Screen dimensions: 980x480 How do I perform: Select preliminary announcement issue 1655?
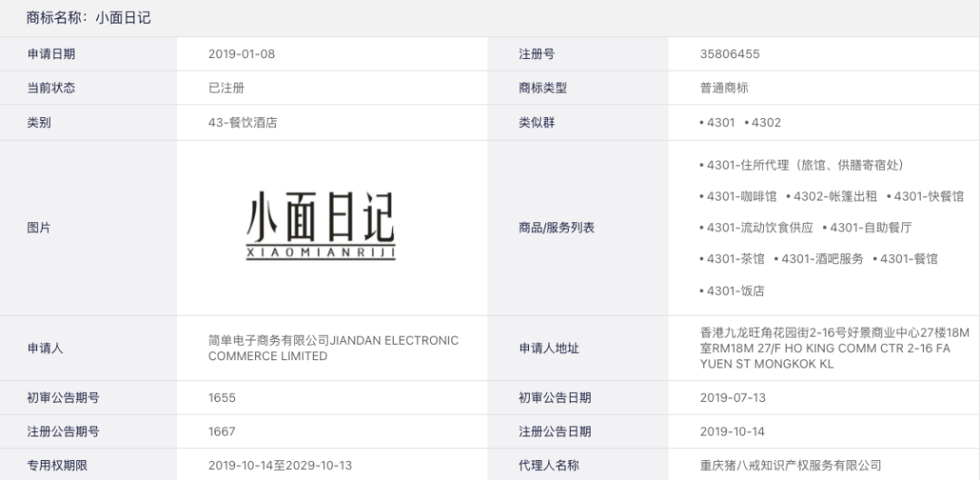pos(222,397)
